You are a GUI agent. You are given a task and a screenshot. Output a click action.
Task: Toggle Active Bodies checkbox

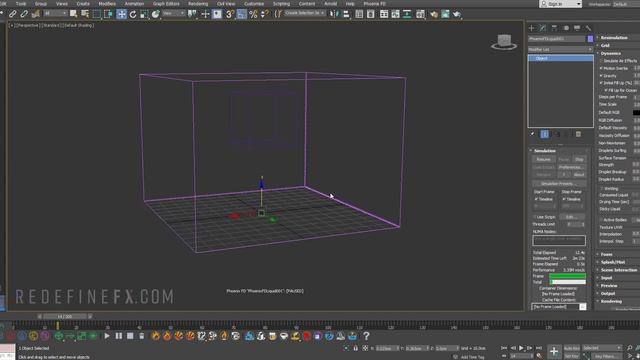601,220
